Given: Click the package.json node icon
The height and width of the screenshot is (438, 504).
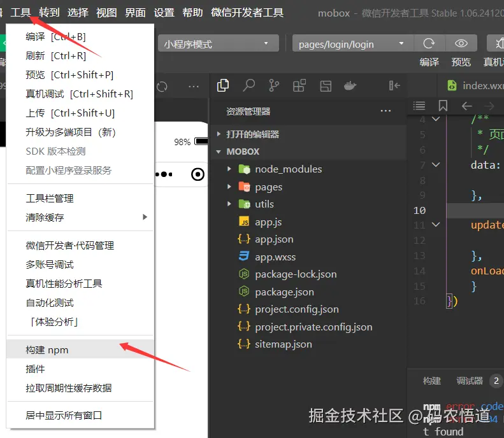Looking at the screenshot, I should tap(244, 291).
